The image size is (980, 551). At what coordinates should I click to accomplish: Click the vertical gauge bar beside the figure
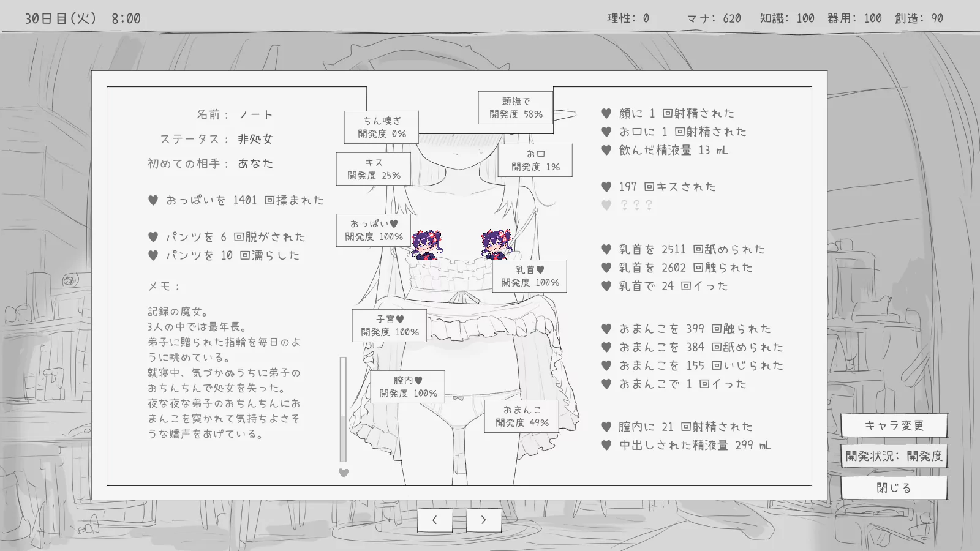click(343, 409)
